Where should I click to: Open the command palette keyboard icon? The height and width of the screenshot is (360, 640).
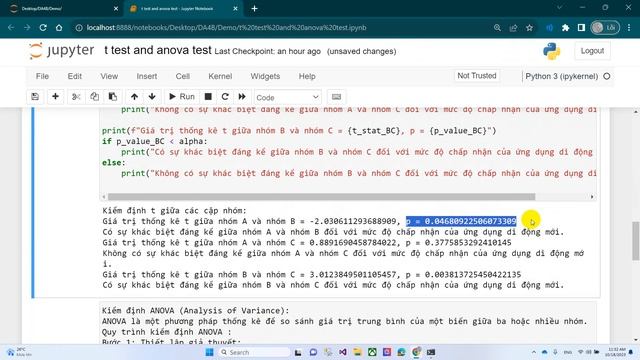(336, 97)
